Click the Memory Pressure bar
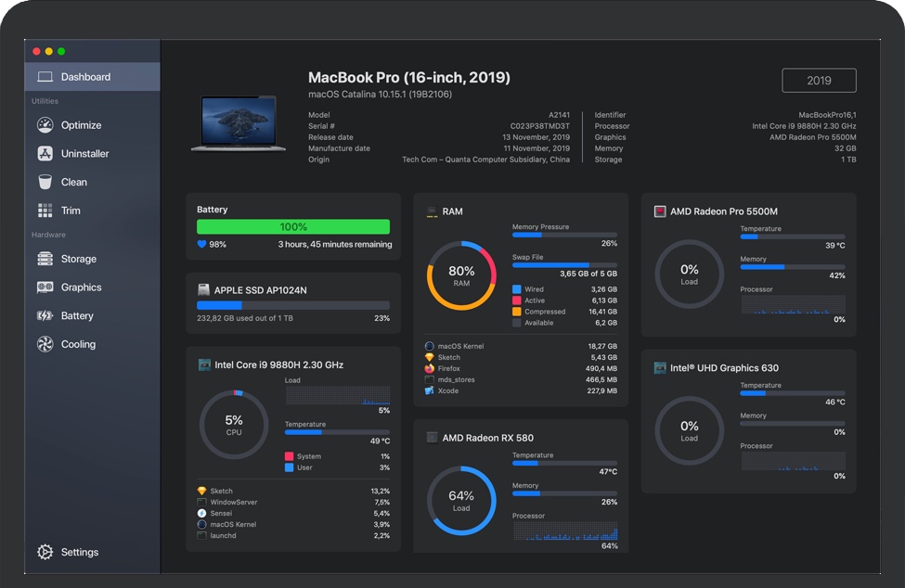The image size is (905, 588). pyautogui.click(x=564, y=235)
